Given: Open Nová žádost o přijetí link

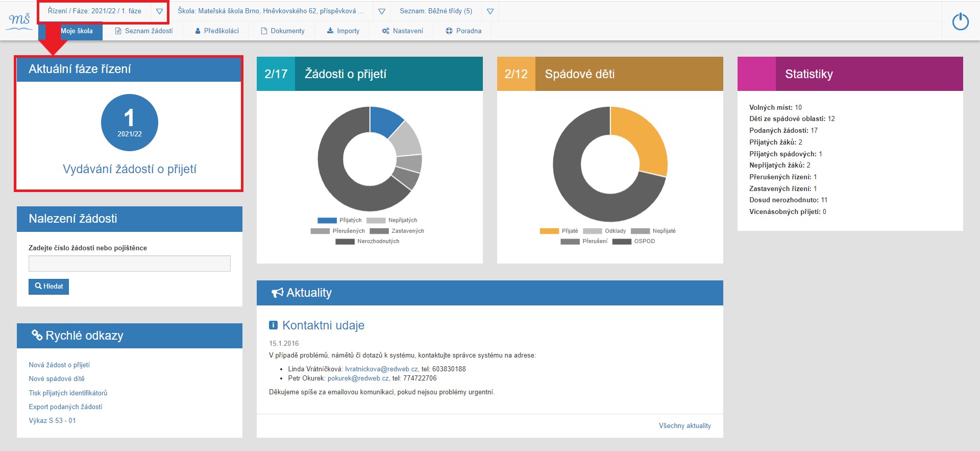Looking at the screenshot, I should click(x=59, y=365).
